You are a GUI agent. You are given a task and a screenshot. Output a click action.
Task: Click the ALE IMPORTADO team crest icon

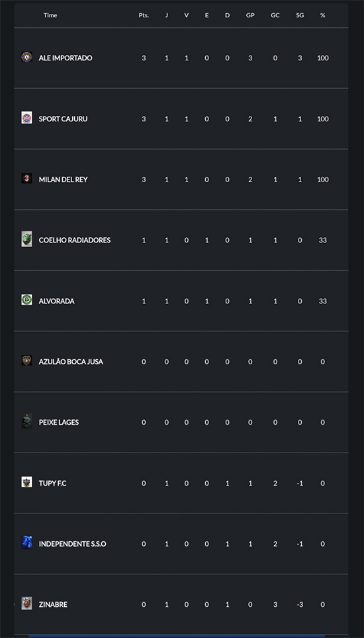(26, 58)
